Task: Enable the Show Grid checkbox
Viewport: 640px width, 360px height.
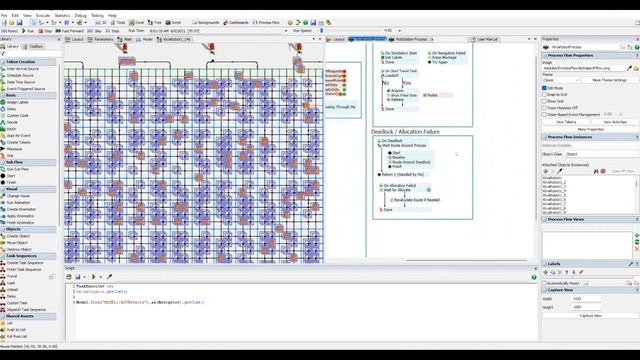Action: 544,101
